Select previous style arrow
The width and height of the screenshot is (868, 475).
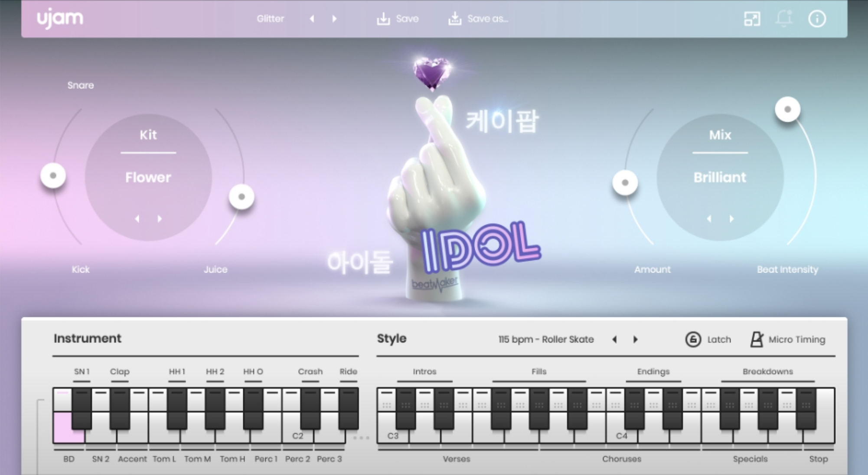click(614, 339)
